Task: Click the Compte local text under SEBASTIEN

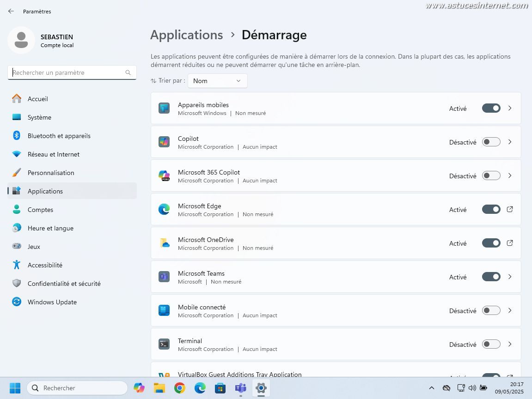Action: pos(57,45)
